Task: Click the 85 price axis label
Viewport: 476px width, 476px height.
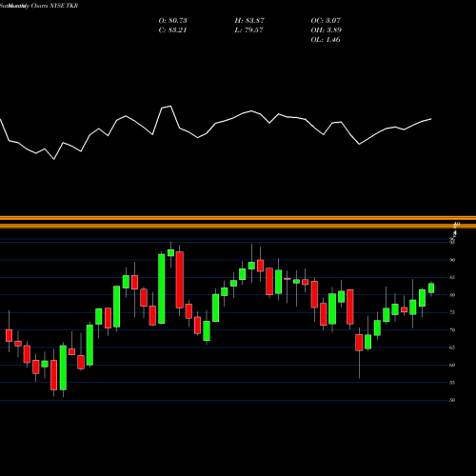Action: click(452, 277)
